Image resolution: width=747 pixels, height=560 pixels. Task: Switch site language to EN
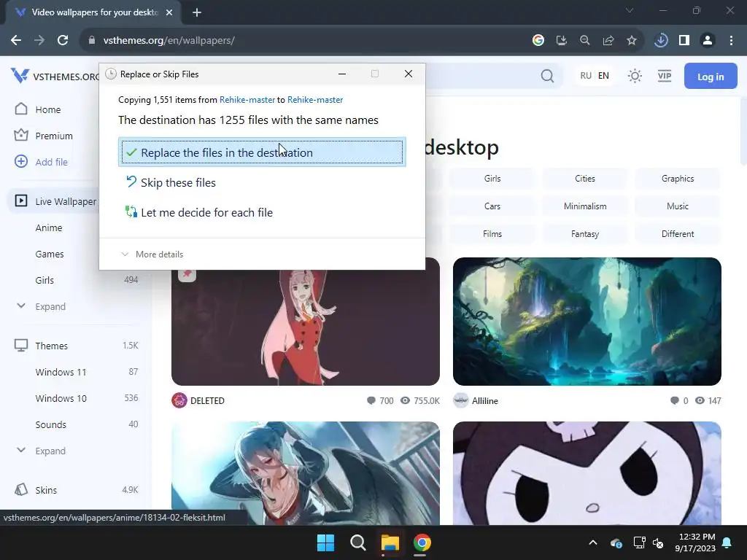[603, 76]
